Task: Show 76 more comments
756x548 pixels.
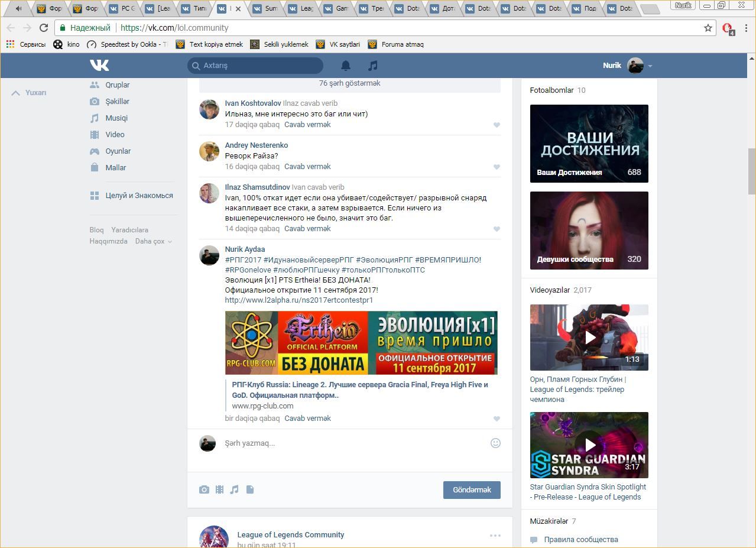Action: point(350,83)
